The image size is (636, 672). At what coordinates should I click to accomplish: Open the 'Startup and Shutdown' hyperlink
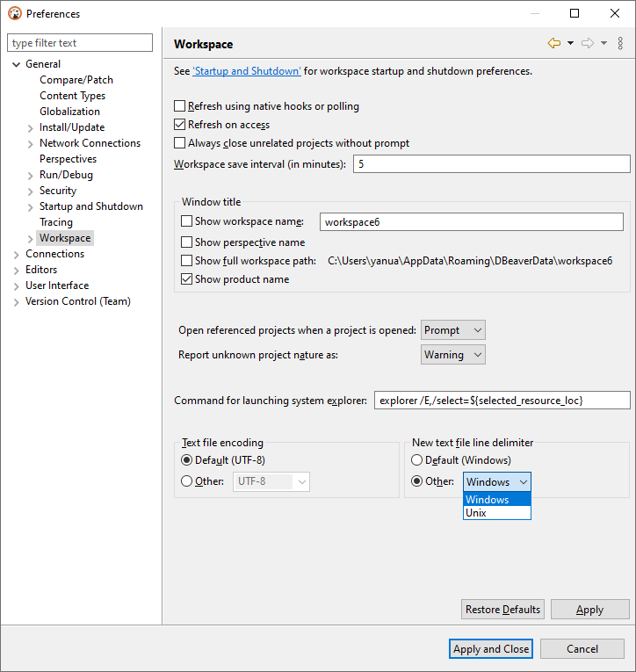coord(247,71)
